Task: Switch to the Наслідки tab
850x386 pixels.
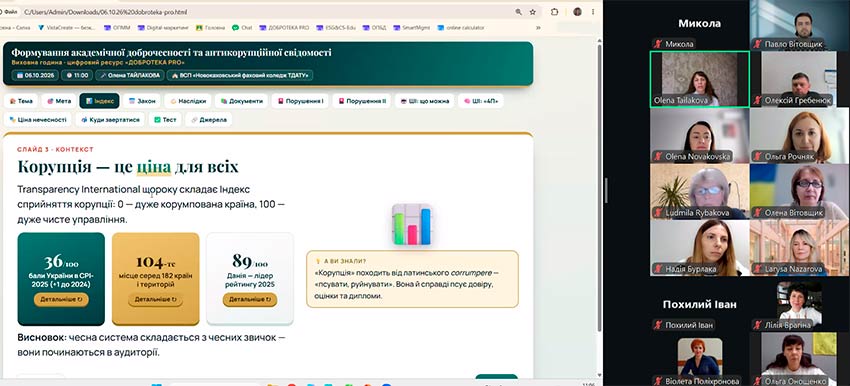Action: pyautogui.click(x=188, y=101)
